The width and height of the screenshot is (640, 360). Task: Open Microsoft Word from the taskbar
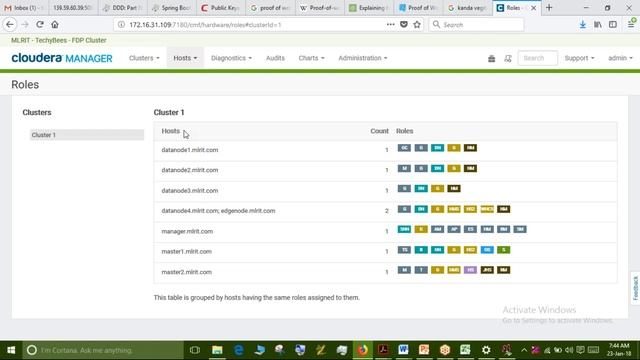tap(403, 350)
